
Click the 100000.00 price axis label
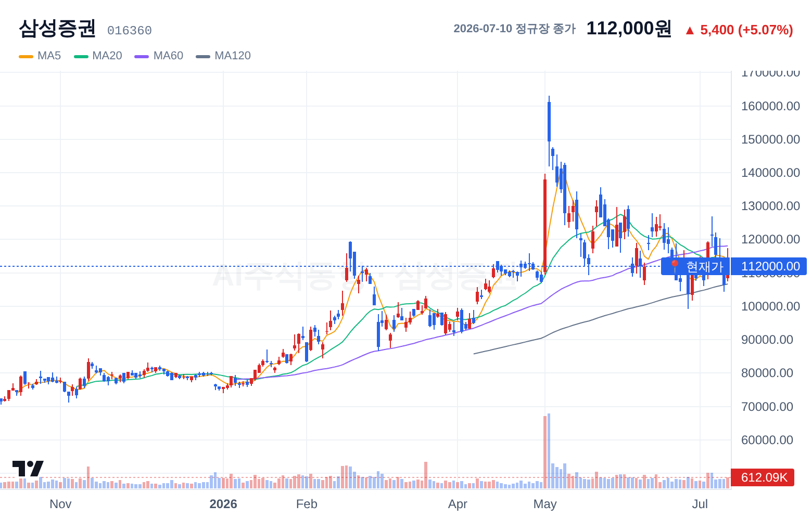[x=770, y=306]
